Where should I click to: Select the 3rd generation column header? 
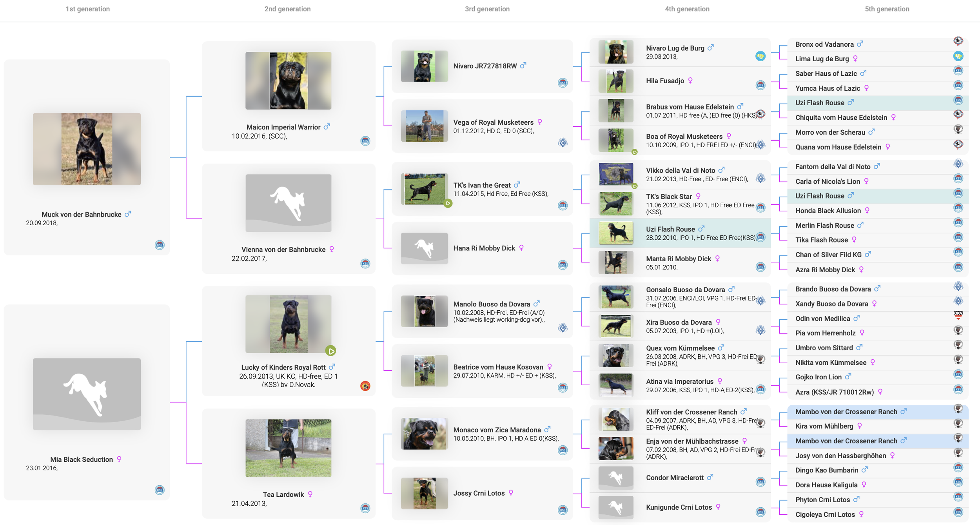pyautogui.click(x=487, y=9)
